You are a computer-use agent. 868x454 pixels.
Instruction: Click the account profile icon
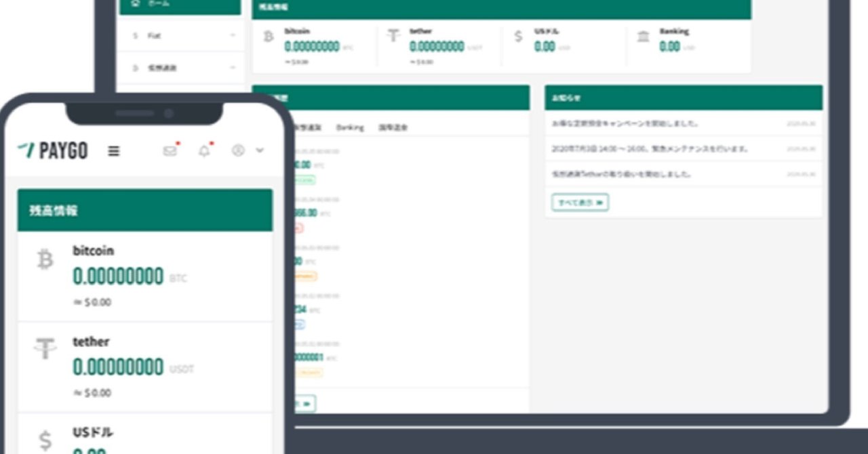(x=239, y=152)
